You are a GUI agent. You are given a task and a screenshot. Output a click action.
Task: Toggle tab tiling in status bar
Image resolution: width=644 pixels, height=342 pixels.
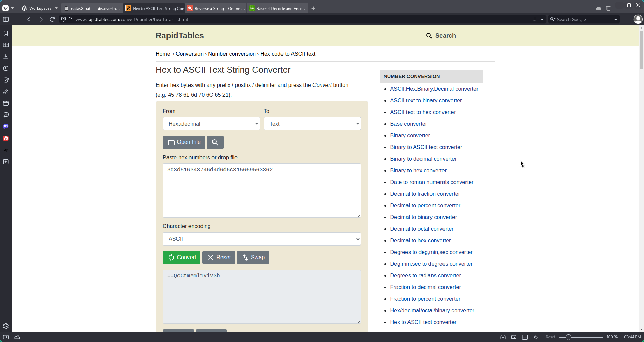pos(525,337)
